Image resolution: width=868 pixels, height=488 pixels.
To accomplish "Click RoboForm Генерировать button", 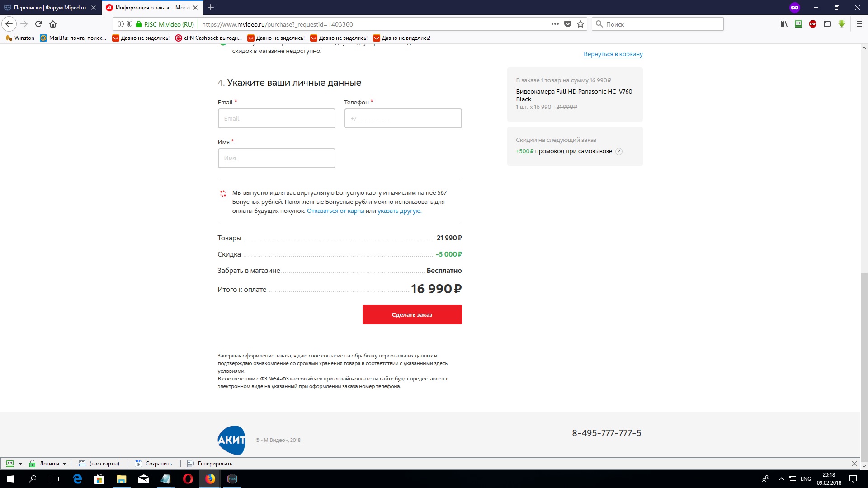I will click(210, 464).
